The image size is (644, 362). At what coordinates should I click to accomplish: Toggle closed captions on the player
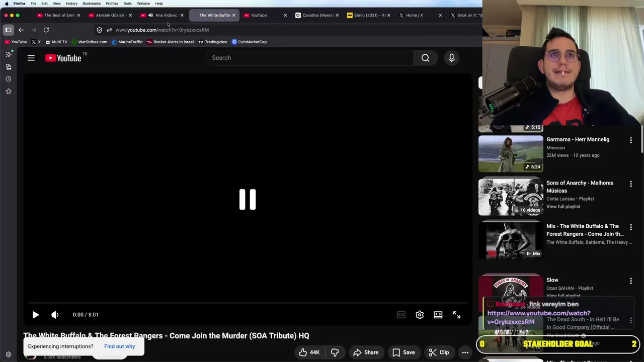click(401, 315)
